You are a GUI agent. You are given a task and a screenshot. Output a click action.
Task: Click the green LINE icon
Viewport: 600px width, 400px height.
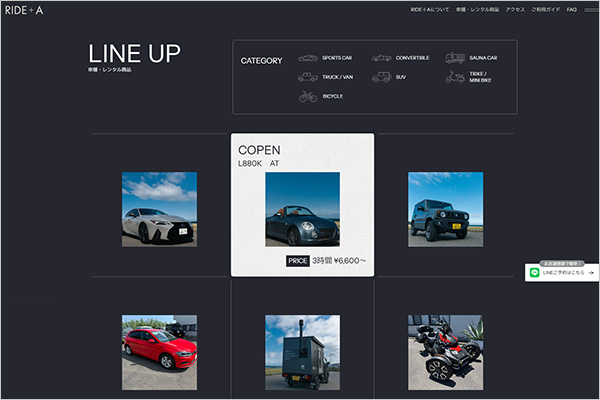click(534, 272)
